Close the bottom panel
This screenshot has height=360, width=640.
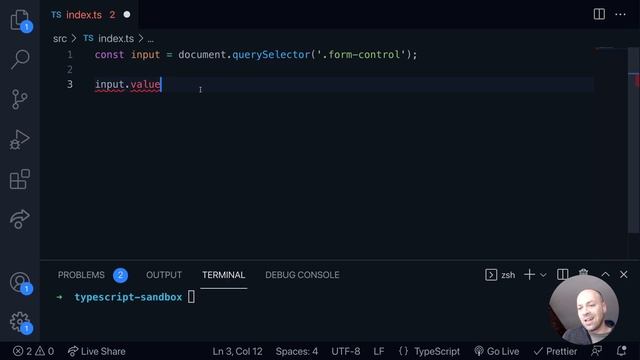623,275
